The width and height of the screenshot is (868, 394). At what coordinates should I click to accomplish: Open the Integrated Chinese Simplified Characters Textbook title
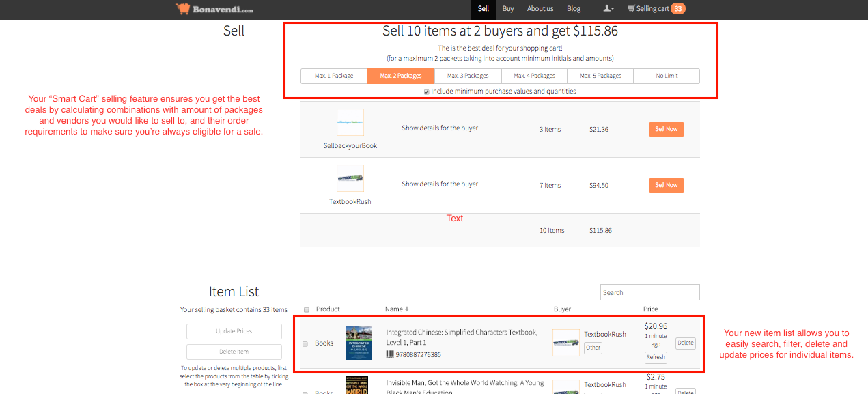pos(462,337)
